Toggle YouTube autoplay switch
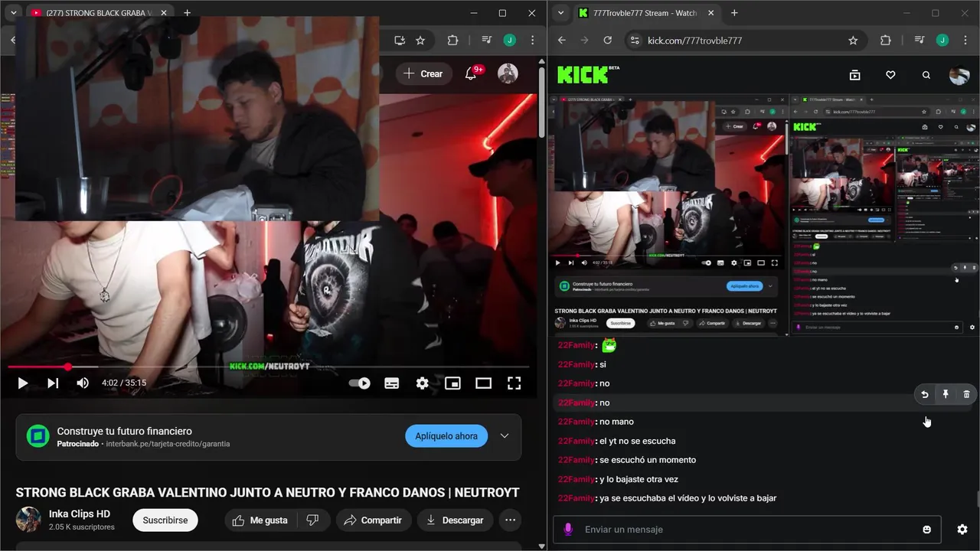The height and width of the screenshot is (551, 980). pos(360,383)
